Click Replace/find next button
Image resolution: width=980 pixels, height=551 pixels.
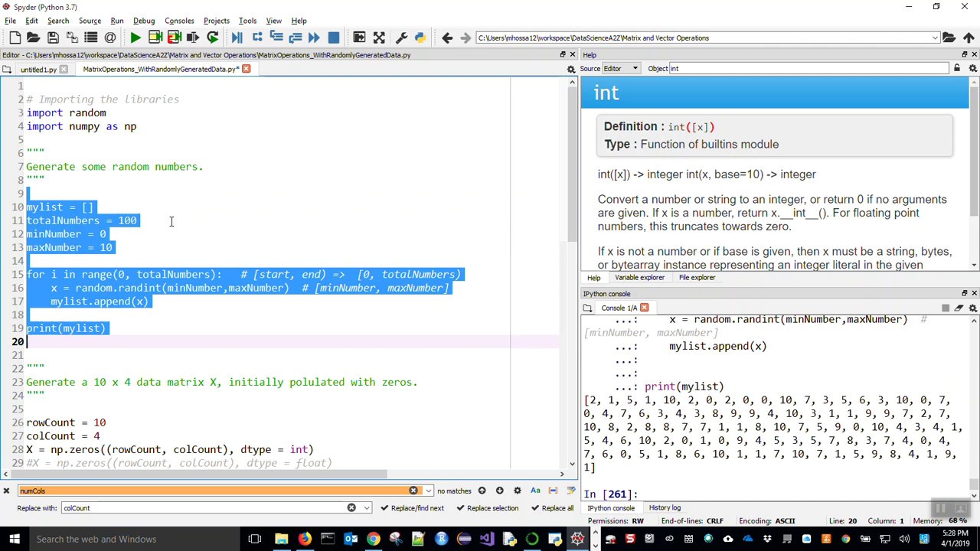point(412,507)
